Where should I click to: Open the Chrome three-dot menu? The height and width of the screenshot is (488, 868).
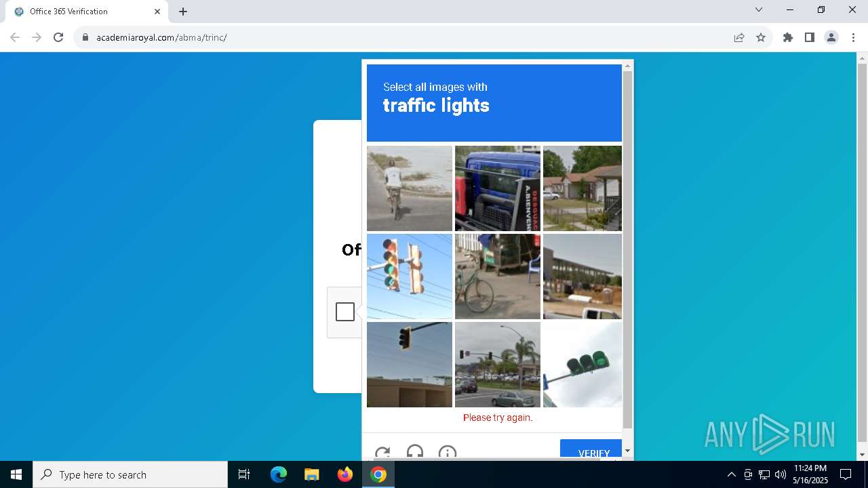[853, 37]
